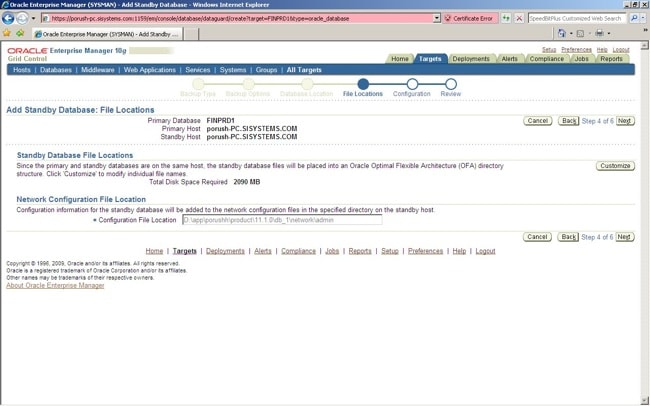Click the upper Cancel button
The height and width of the screenshot is (406, 650).
pos(538,121)
